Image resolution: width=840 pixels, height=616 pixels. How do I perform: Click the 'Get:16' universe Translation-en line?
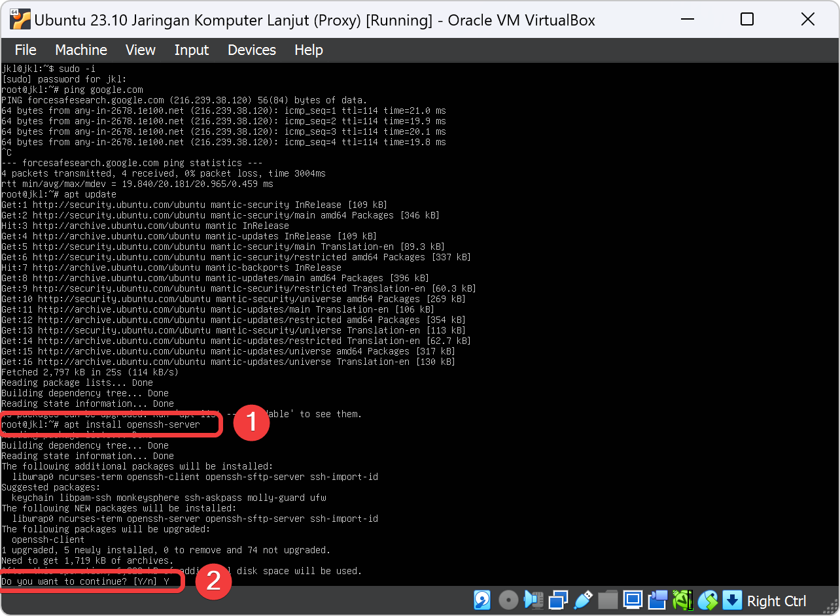click(229, 362)
